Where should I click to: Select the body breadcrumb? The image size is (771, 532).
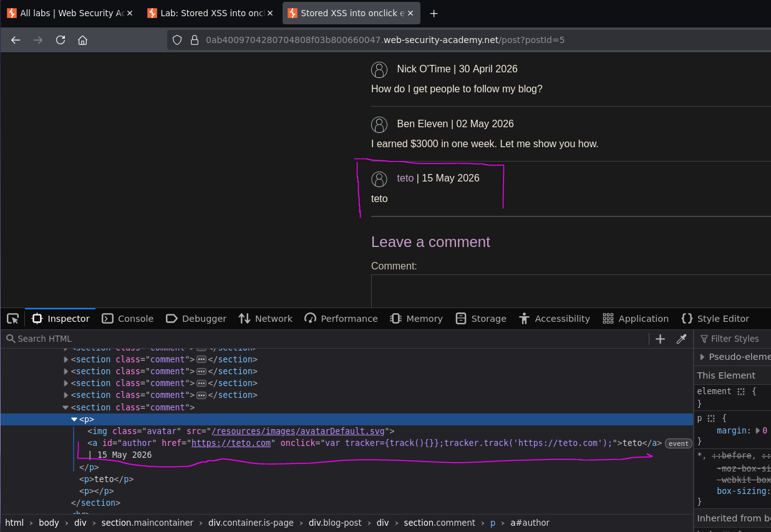[49, 523]
